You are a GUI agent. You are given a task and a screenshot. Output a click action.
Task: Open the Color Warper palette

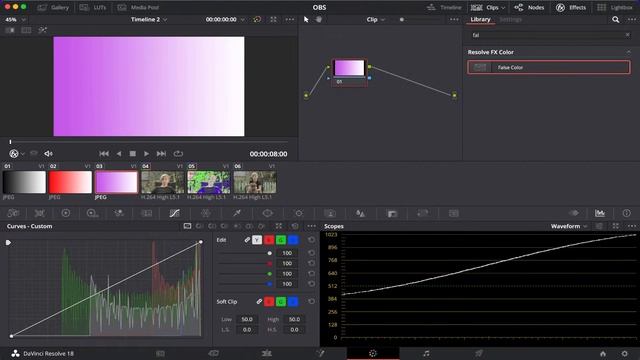(206, 213)
